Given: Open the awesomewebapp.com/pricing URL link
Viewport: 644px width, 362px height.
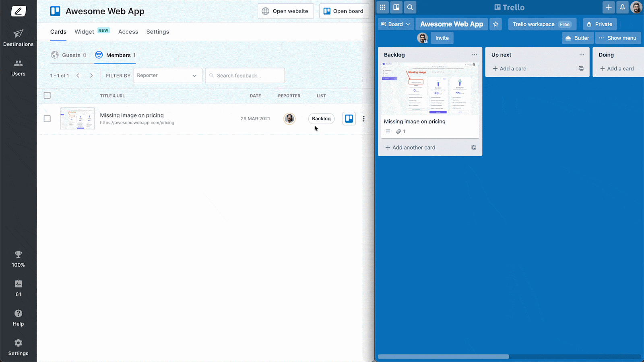Looking at the screenshot, I should pyautogui.click(x=137, y=123).
